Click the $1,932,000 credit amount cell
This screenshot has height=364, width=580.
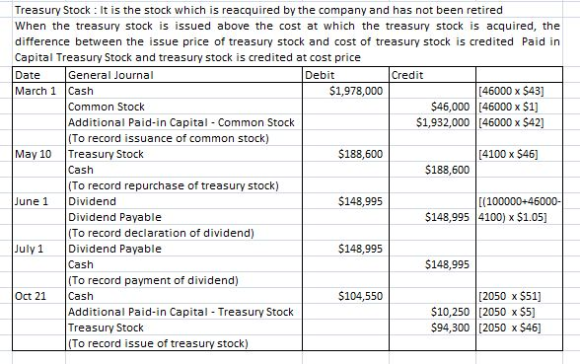[432, 122]
